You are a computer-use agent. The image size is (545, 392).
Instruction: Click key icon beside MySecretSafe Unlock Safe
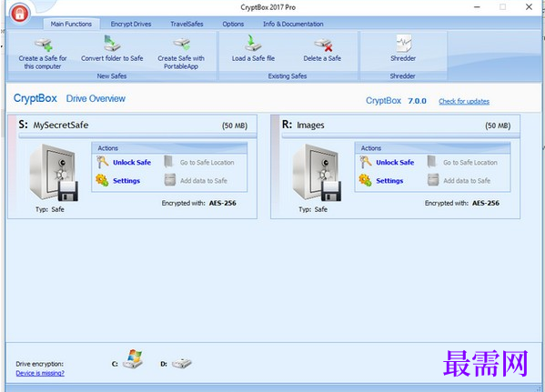(x=103, y=162)
